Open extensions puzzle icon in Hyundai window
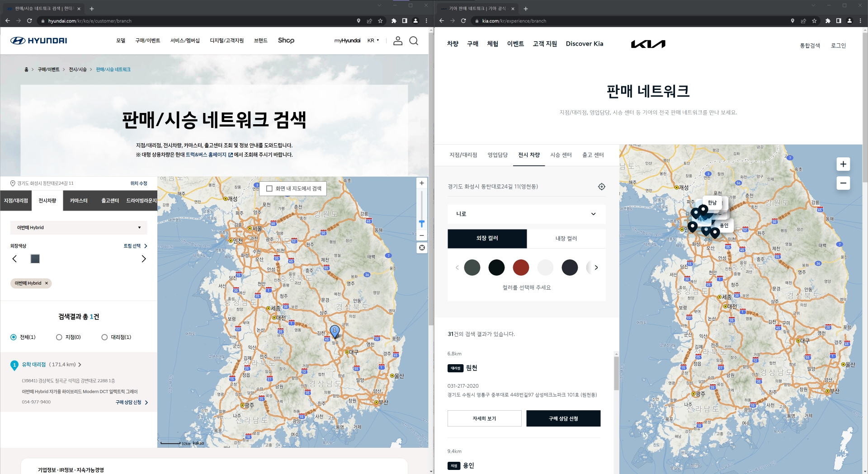 pos(394,21)
